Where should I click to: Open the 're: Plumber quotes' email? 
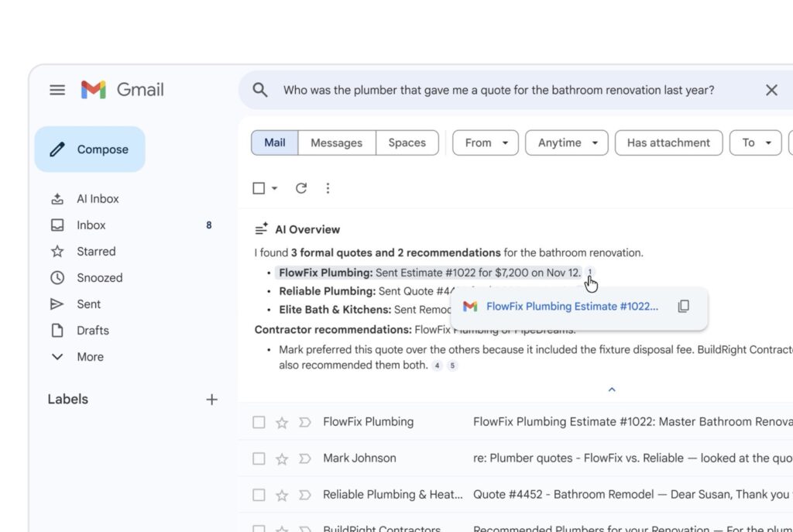pos(516,458)
